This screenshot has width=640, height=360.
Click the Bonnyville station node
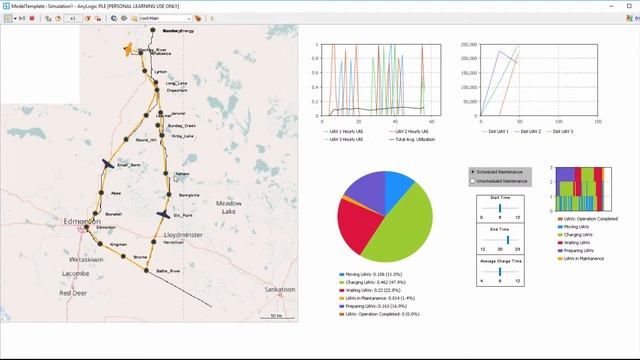(x=169, y=195)
